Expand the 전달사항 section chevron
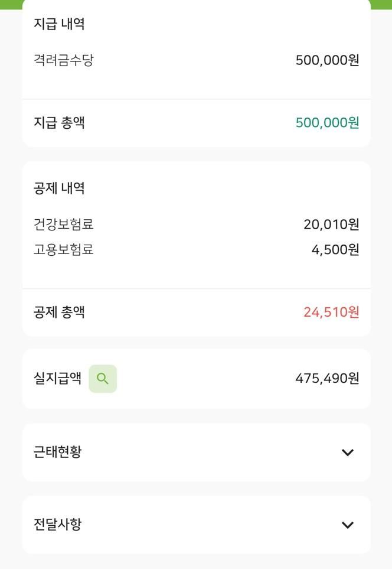392x569 pixels. 348,525
